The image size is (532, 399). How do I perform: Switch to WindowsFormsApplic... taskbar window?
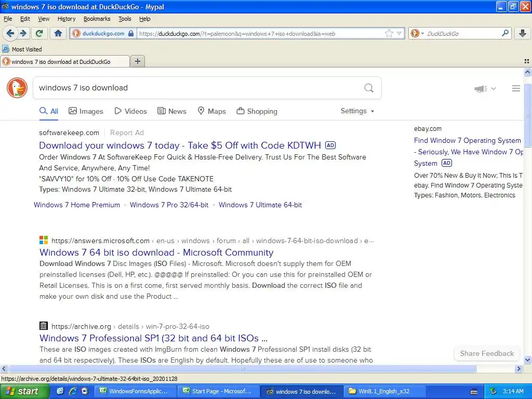pyautogui.click(x=135, y=391)
